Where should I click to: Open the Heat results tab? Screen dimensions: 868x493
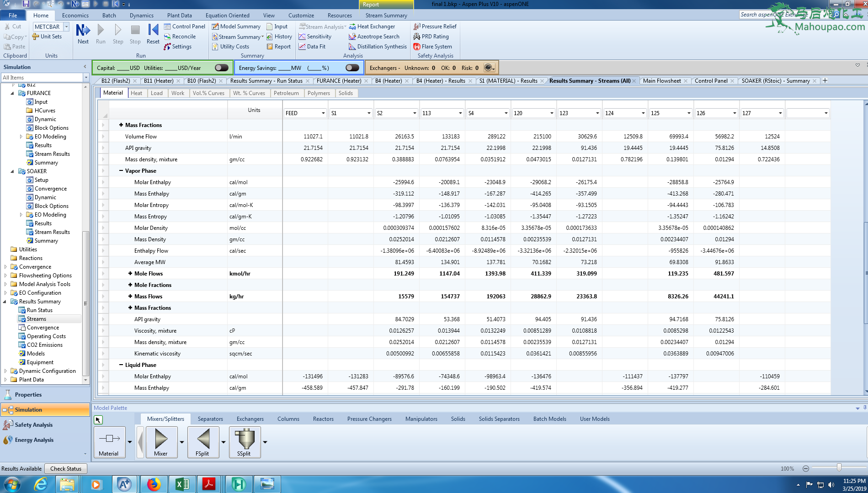[136, 93]
